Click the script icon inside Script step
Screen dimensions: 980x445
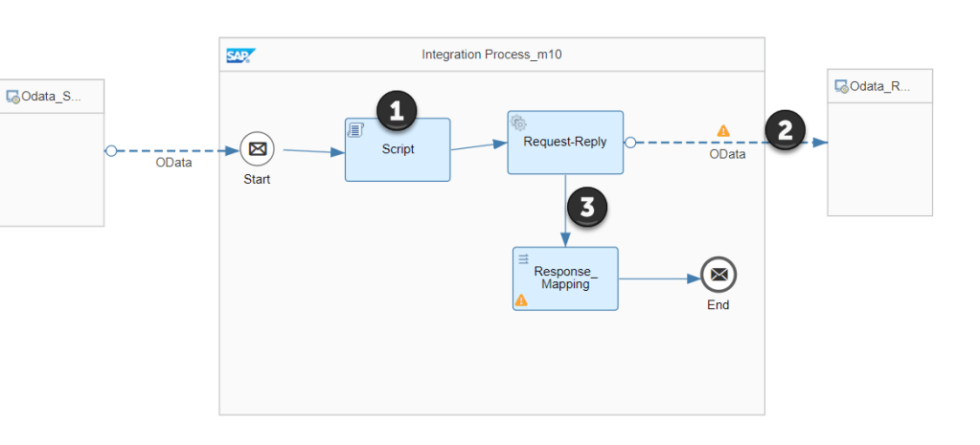(x=354, y=129)
